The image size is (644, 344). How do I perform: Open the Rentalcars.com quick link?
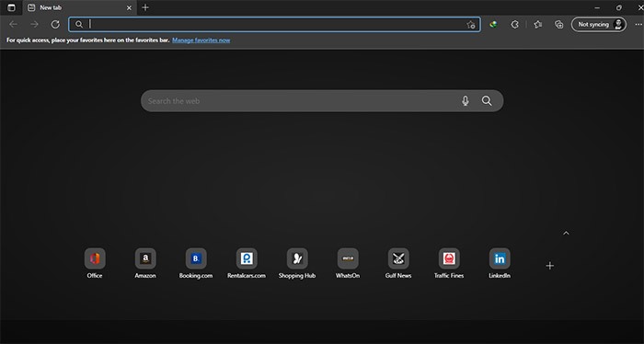[x=247, y=264]
